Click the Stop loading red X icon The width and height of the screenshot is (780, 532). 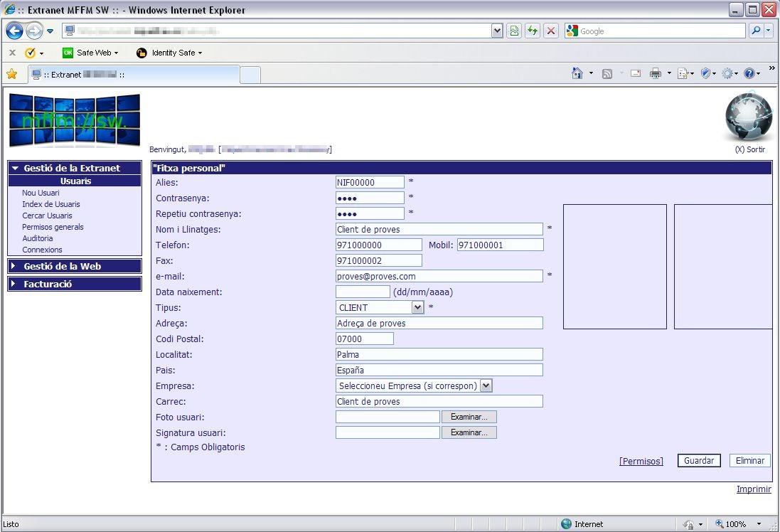tap(550, 31)
